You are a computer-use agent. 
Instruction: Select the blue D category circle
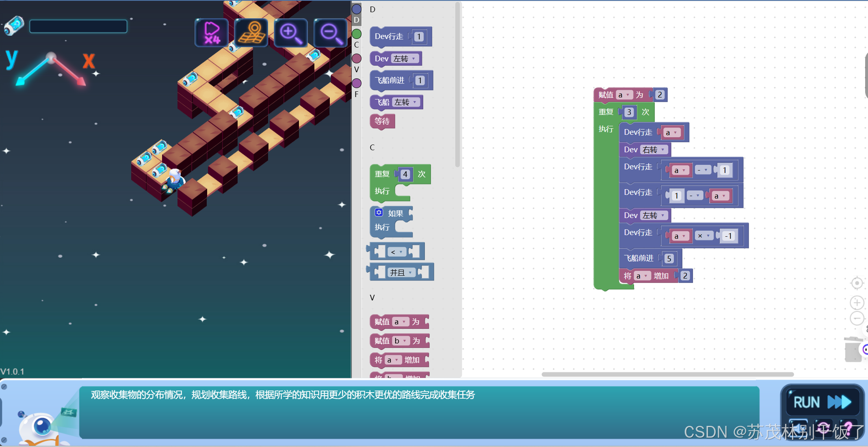(357, 9)
